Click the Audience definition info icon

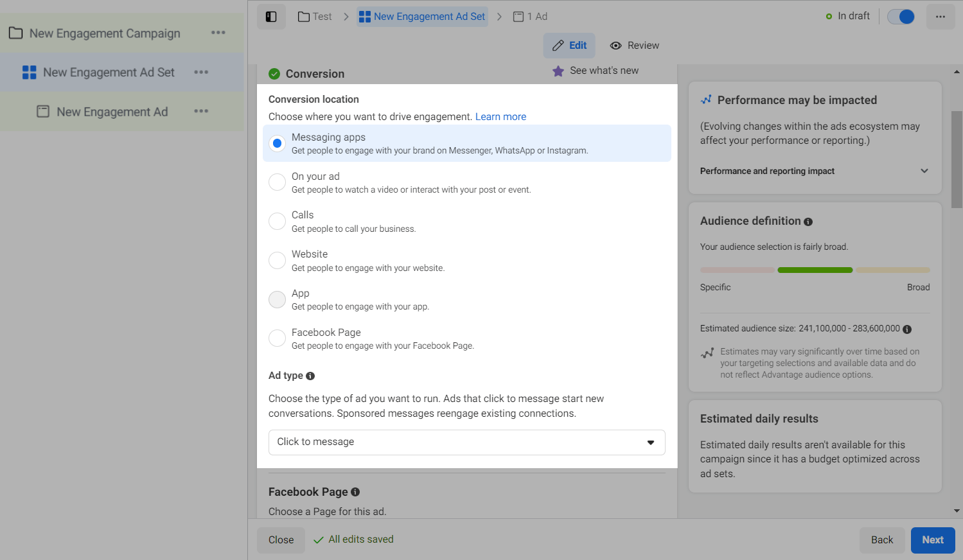coord(808,222)
